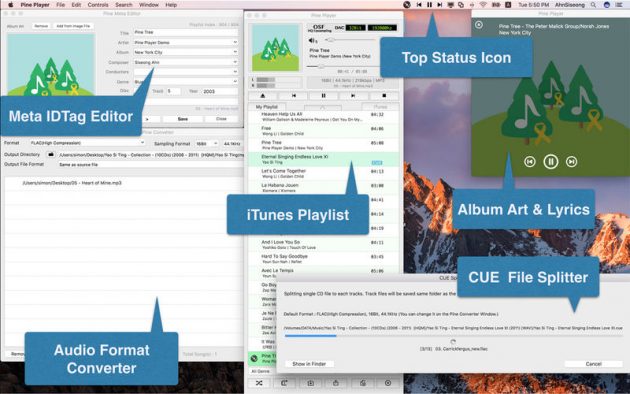
Task: Toggle shuffle in the bottom player toolbar
Action: pyautogui.click(x=259, y=383)
